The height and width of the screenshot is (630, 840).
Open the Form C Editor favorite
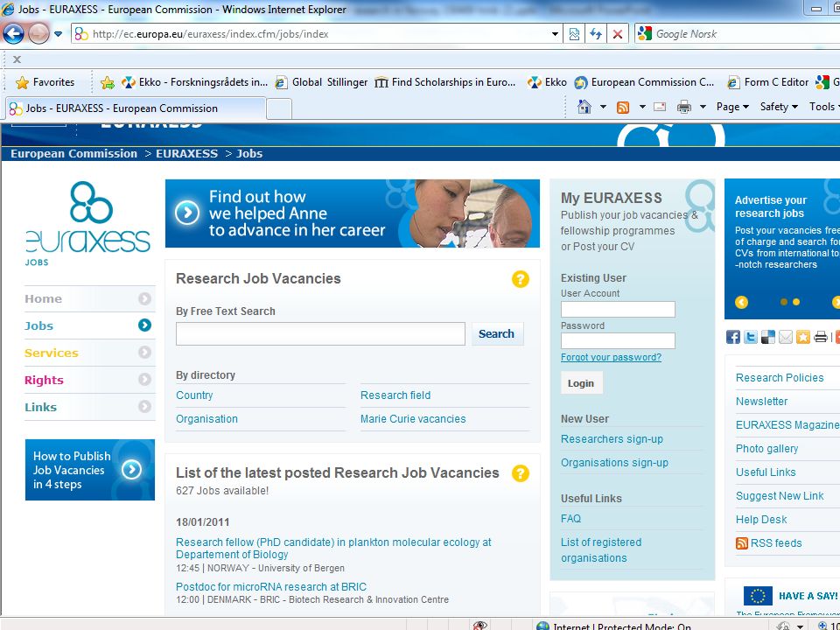(x=767, y=82)
